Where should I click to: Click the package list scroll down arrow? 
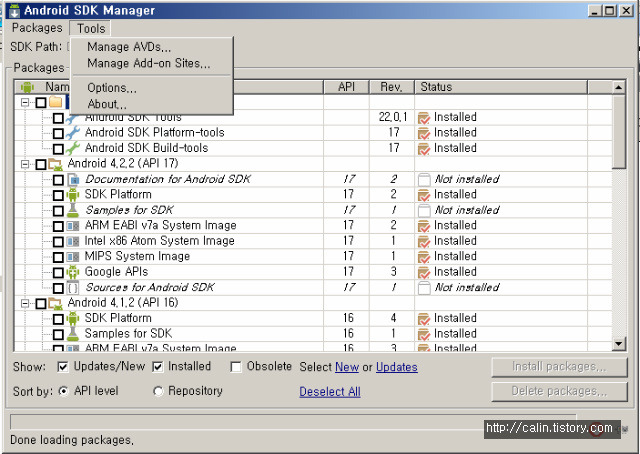(x=619, y=344)
